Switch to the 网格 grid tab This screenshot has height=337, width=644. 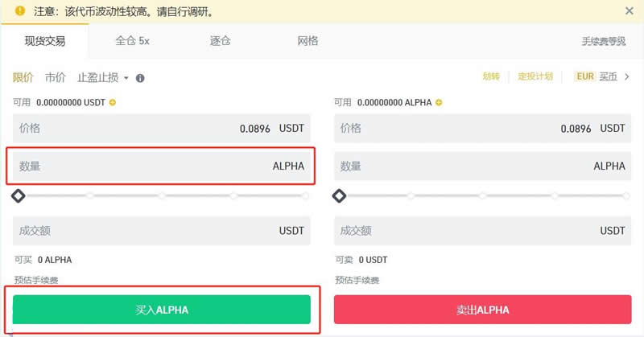click(308, 41)
